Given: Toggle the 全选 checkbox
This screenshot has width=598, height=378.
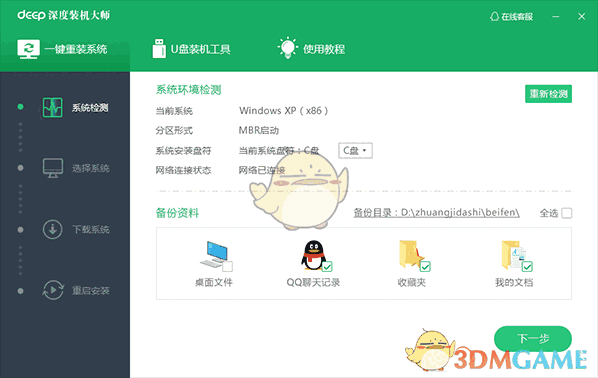Looking at the screenshot, I should click(x=567, y=213).
